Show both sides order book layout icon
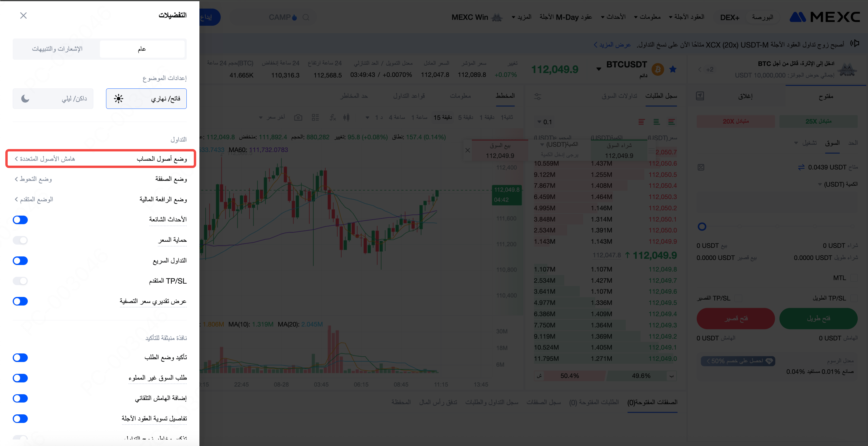 click(x=672, y=122)
